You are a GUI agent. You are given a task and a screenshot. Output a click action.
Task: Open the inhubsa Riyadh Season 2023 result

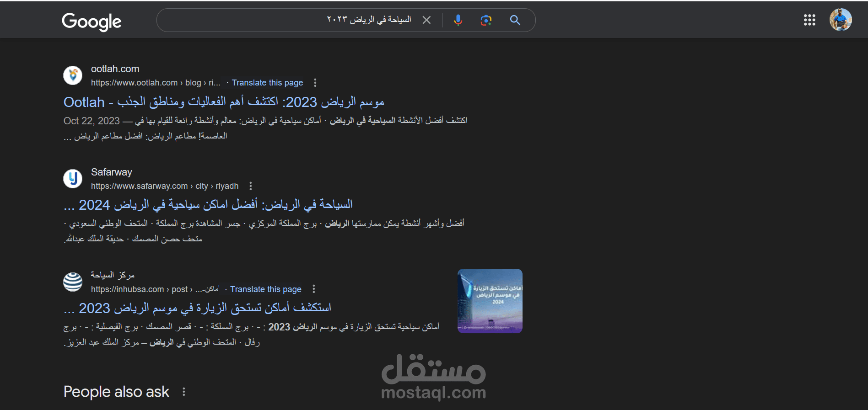[x=197, y=308]
